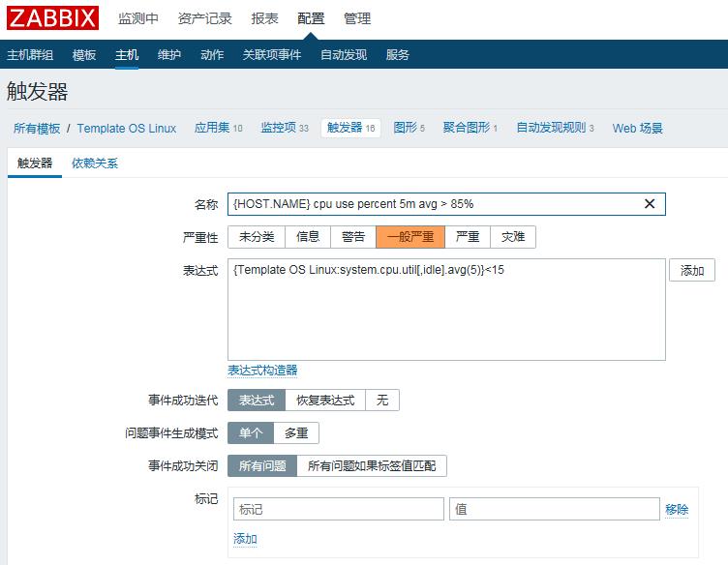
Task: Open 监控项 33 link
Action: point(285,128)
